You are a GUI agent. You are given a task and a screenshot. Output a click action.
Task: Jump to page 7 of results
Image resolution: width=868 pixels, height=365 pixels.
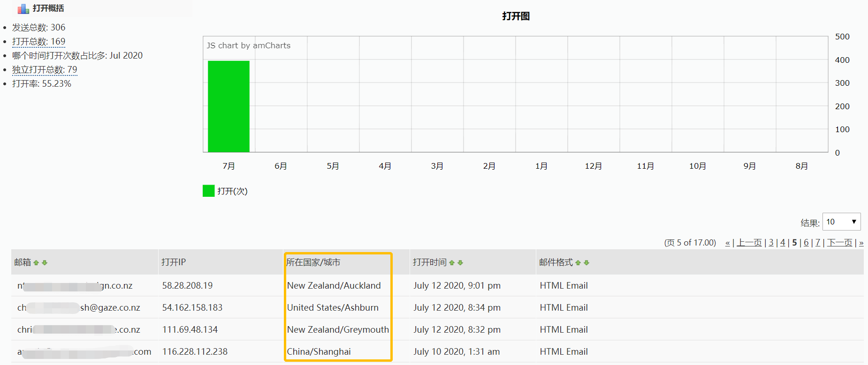[x=818, y=243]
